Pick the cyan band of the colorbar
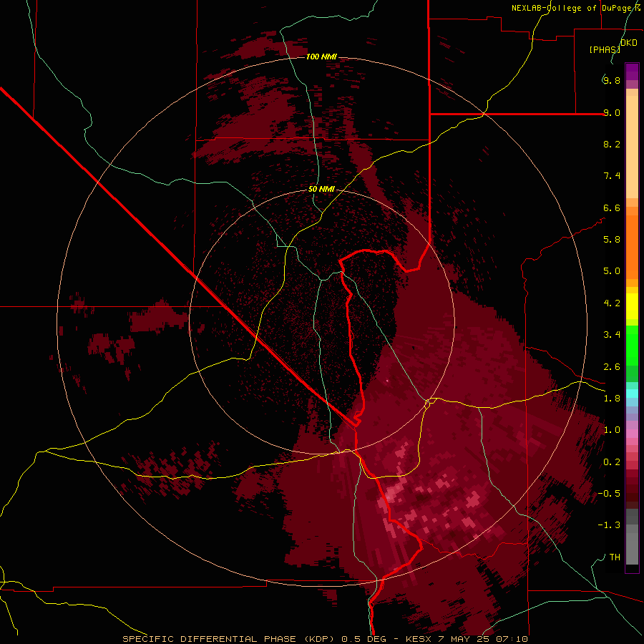644x644 pixels. pyautogui.click(x=632, y=393)
